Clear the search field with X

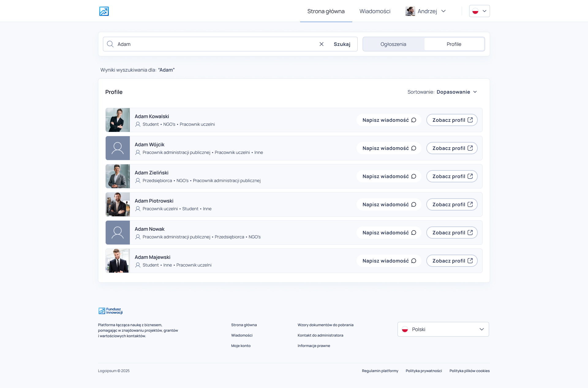(x=322, y=44)
